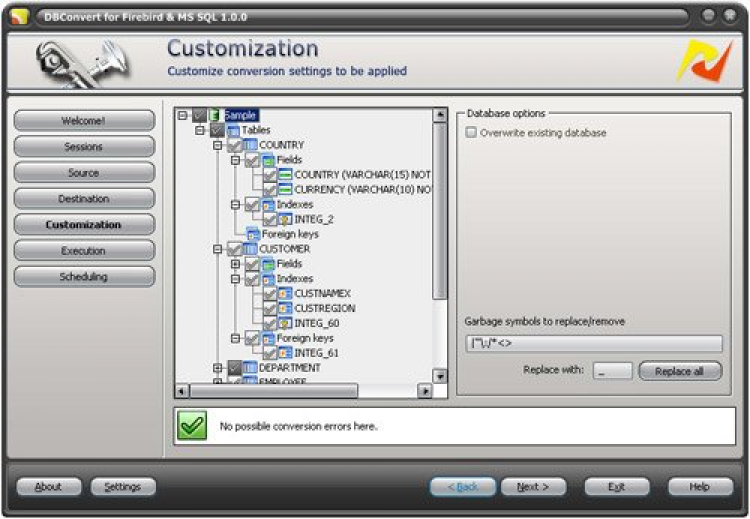Screen dimensions: 750x519
Task: Expand the DEPARTMENT table node
Action: tap(218, 368)
